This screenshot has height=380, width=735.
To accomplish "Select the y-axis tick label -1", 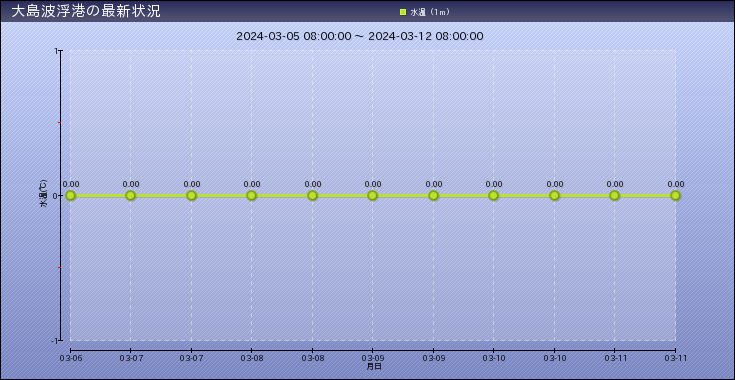I will pyautogui.click(x=54, y=341).
